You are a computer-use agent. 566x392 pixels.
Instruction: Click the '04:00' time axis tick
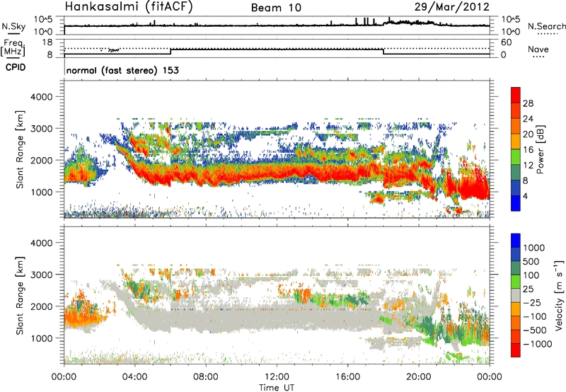(x=134, y=377)
